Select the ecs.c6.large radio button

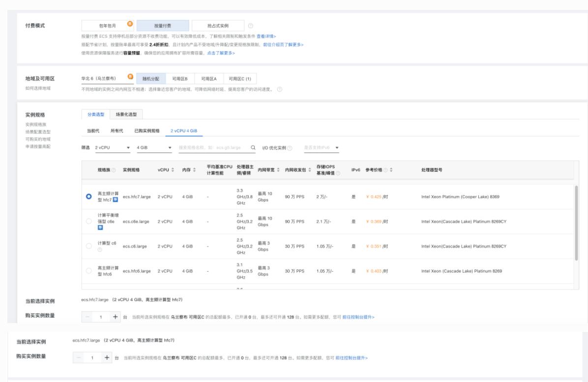pyautogui.click(x=89, y=246)
